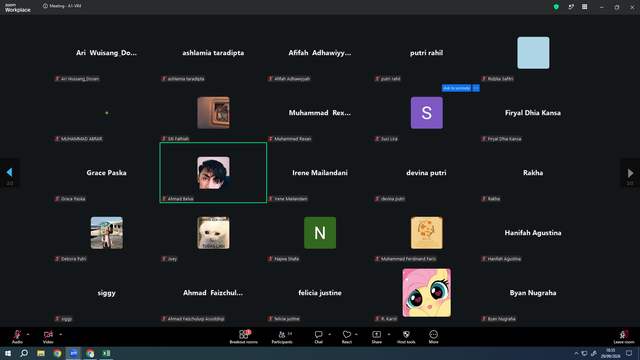Click the Grace Paska name tile

(x=107, y=173)
